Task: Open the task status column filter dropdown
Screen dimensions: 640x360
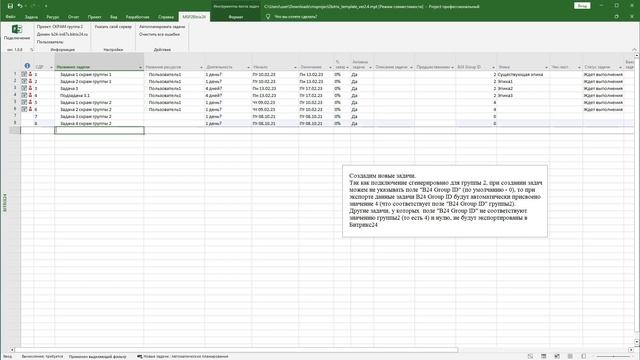Action: 620,67
